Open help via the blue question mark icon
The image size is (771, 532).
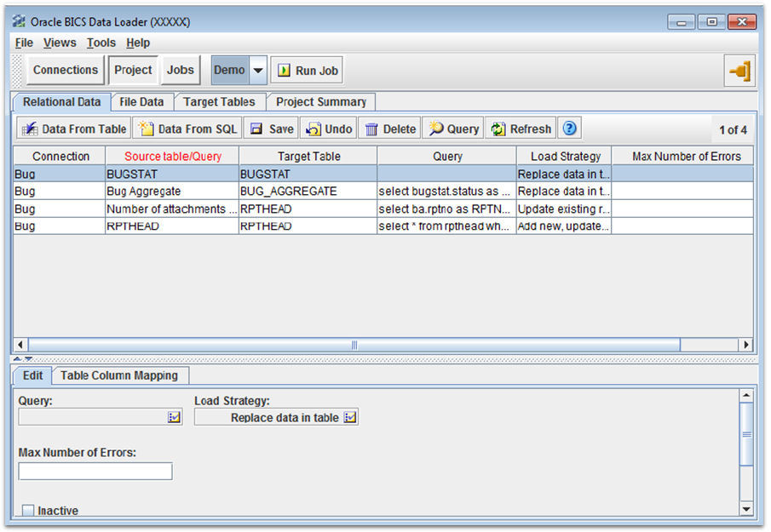click(569, 129)
